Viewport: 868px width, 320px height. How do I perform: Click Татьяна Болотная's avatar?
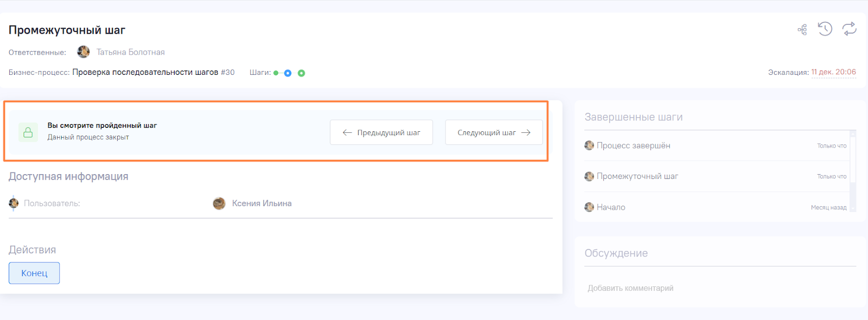(84, 52)
